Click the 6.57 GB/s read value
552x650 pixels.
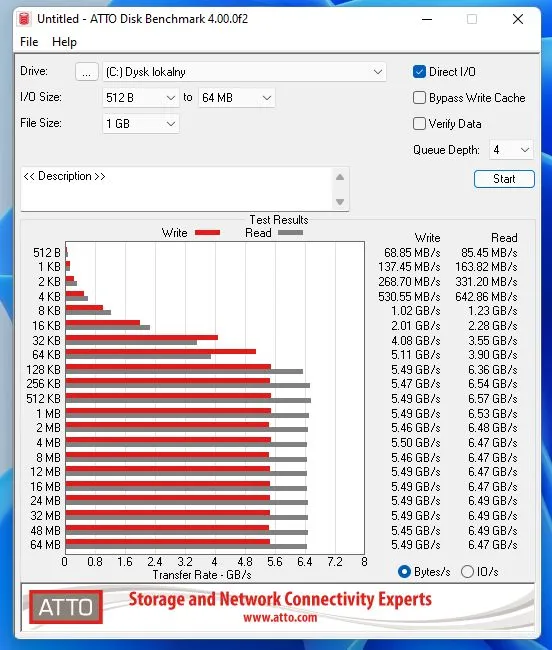pos(493,399)
